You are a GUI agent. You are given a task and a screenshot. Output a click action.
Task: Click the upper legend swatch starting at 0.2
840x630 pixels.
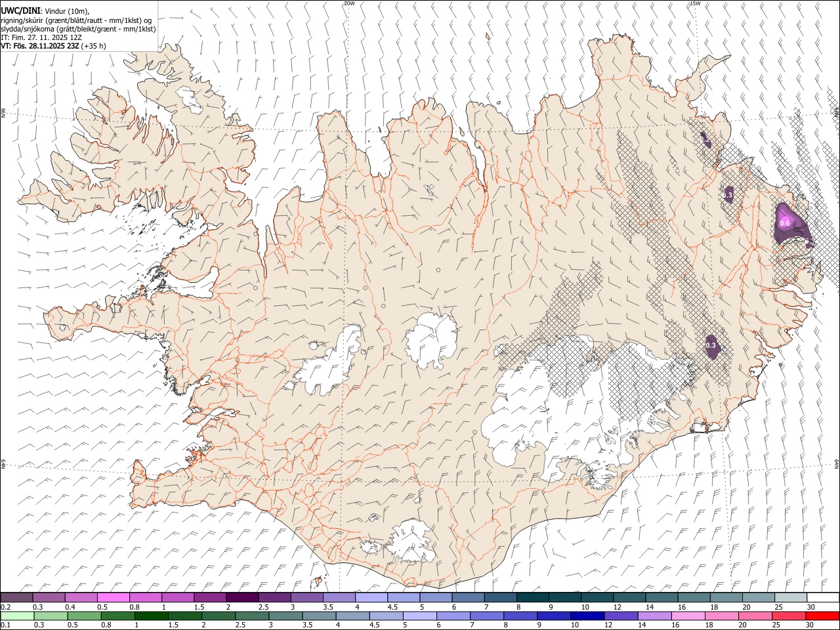17,597
